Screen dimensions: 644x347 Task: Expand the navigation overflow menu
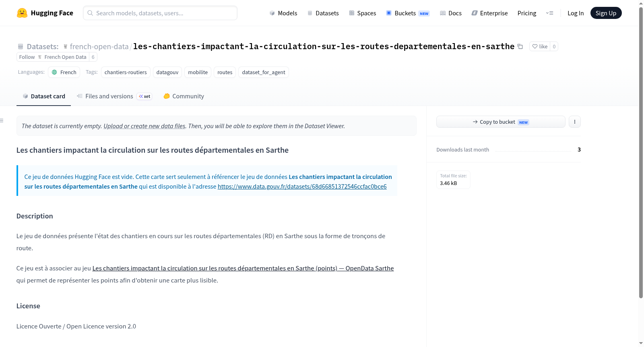click(549, 13)
